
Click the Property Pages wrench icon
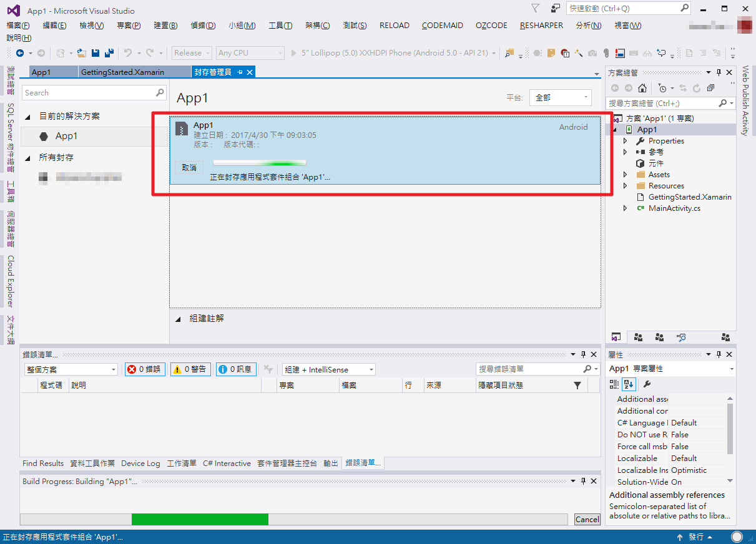click(x=647, y=384)
